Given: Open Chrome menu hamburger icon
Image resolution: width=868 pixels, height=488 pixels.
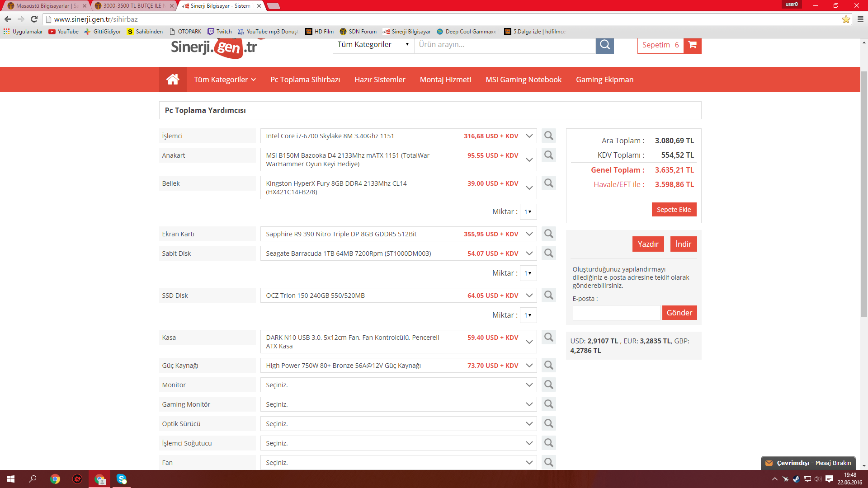Looking at the screenshot, I should click(860, 19).
